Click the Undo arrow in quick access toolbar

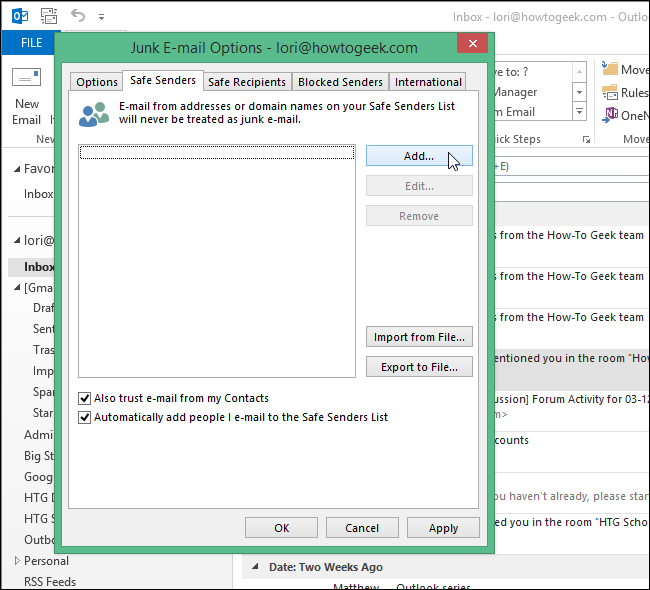pyautogui.click(x=78, y=16)
